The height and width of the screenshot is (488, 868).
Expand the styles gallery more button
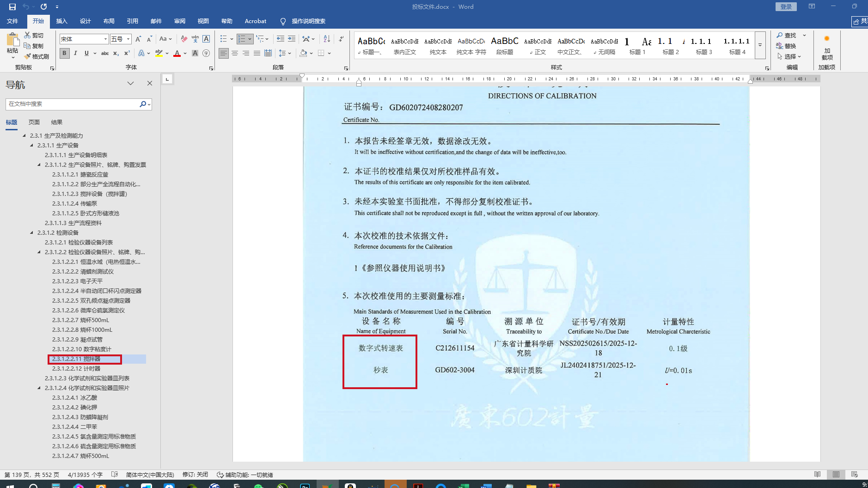click(x=760, y=45)
